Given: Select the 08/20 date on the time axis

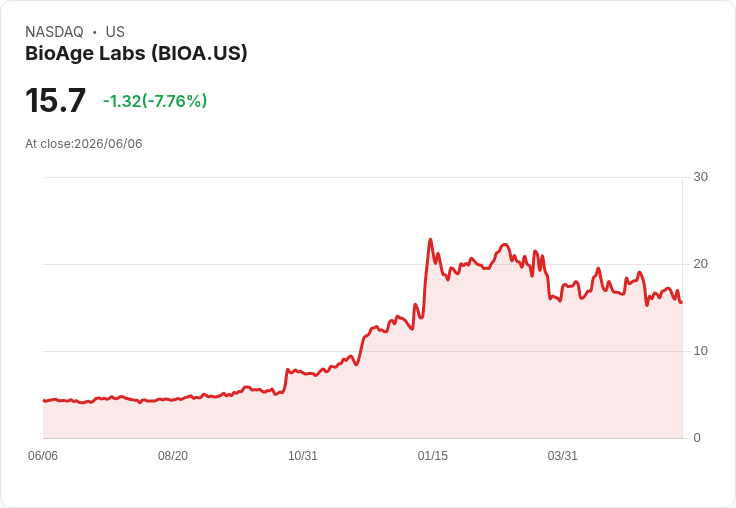Looking at the screenshot, I should tap(173, 456).
